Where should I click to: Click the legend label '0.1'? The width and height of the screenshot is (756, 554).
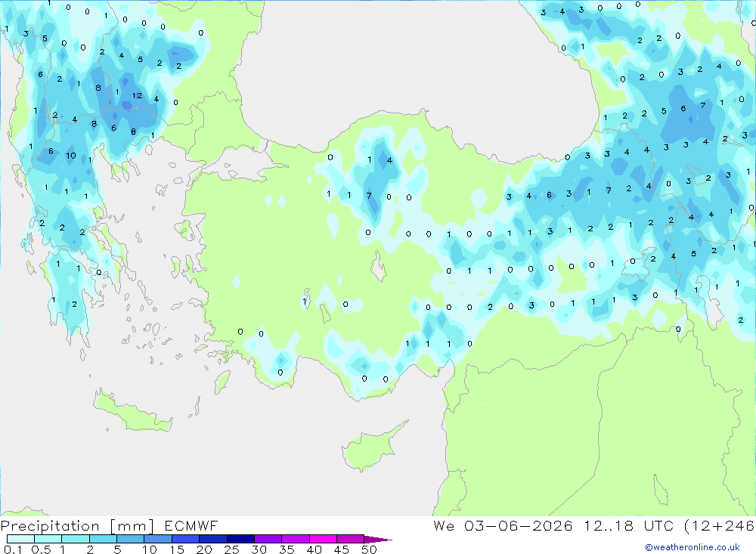(13, 549)
